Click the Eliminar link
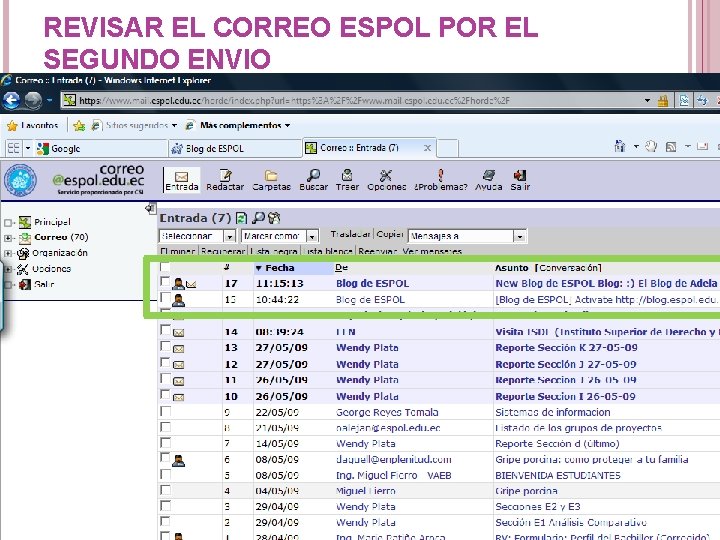 [x=178, y=252]
